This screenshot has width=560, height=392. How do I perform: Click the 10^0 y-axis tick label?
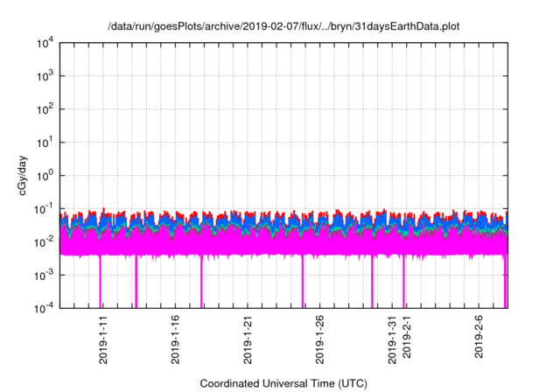click(45, 176)
